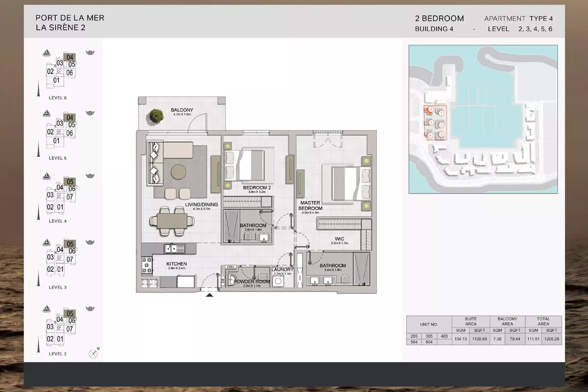
Task: Select the potted plant on the balcony
Action: point(157,116)
